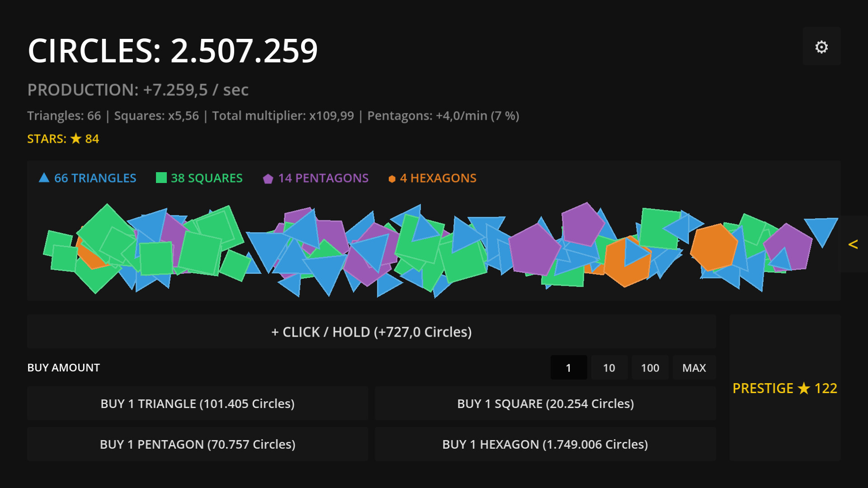Click the PRODUCTION +7.259,5 / sec text

tap(138, 90)
